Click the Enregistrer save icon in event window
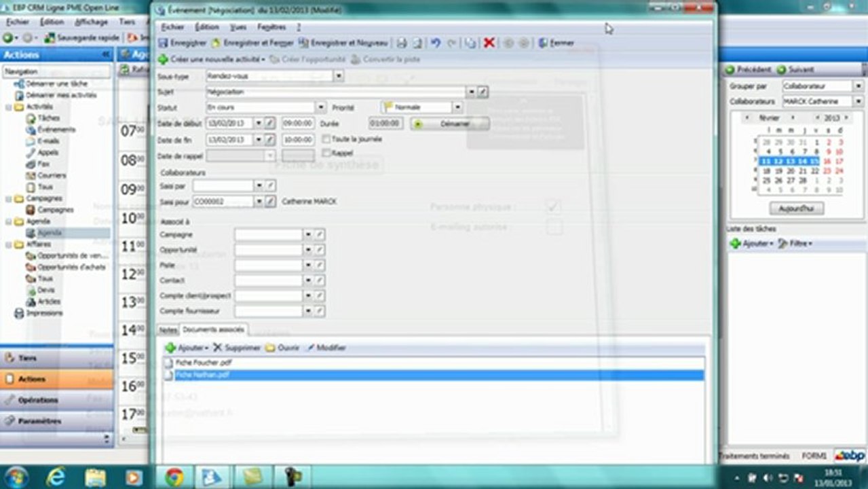868x489 pixels. (x=163, y=43)
